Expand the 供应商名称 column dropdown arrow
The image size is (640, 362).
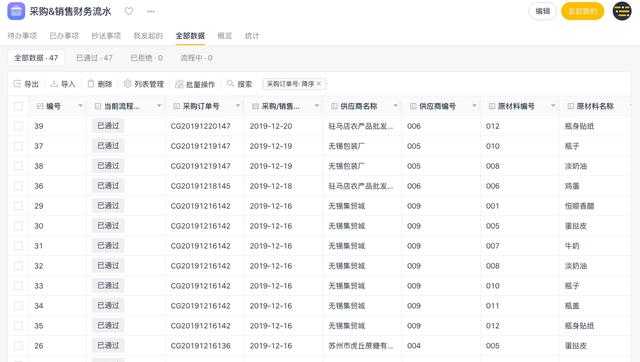pyautogui.click(x=395, y=106)
